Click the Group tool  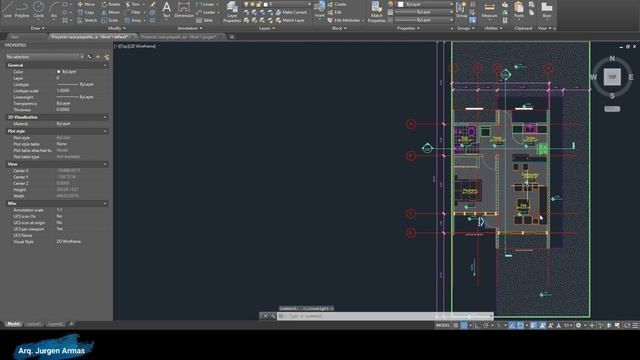pyautogui.click(x=462, y=10)
